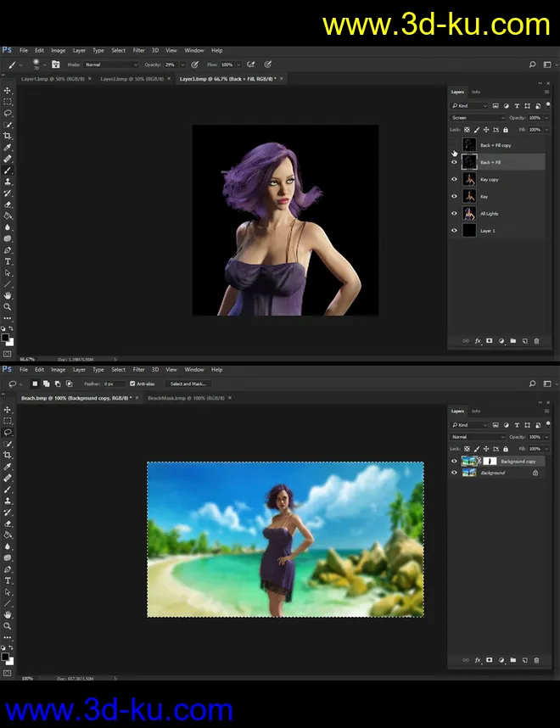Image resolution: width=560 pixels, height=728 pixels.
Task: Click the trash icon in the top Layers panel
Action: pos(536,340)
